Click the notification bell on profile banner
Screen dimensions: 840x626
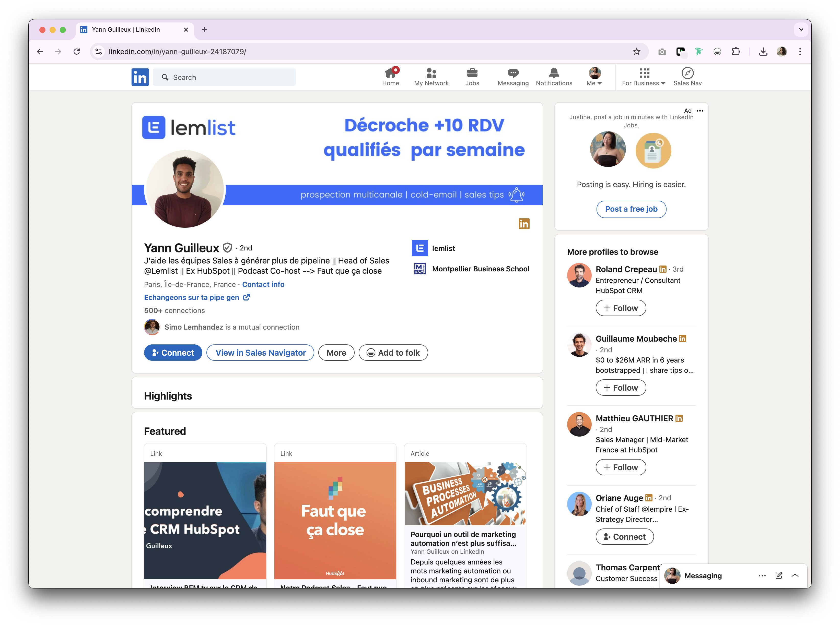[x=517, y=195]
